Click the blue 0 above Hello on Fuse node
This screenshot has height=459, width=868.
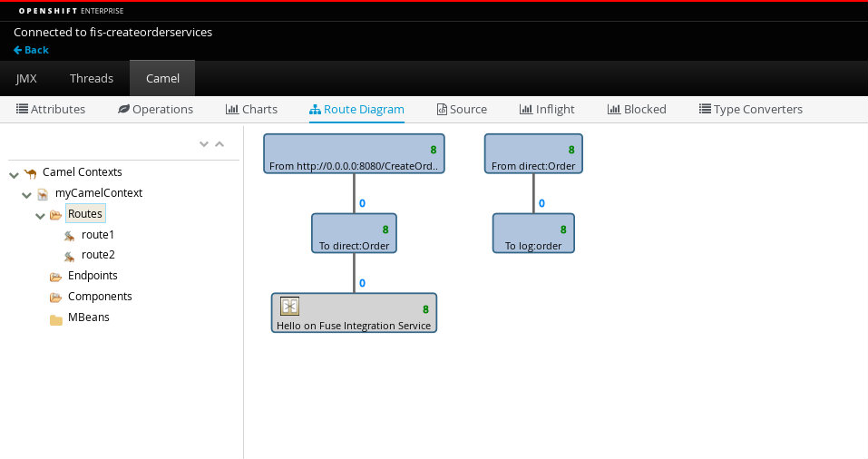pyautogui.click(x=362, y=283)
